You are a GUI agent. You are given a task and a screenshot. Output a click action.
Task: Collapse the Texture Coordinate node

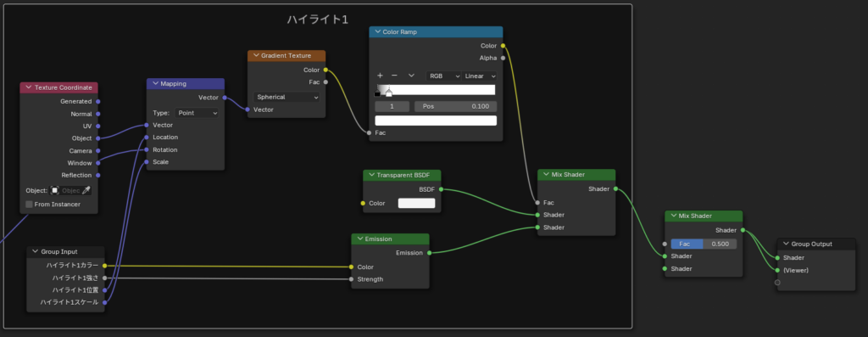click(28, 87)
